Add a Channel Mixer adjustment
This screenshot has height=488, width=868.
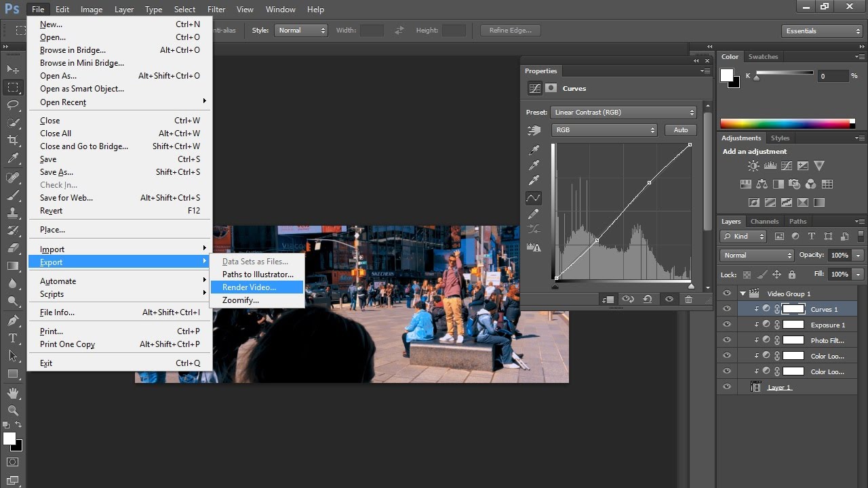(811, 184)
